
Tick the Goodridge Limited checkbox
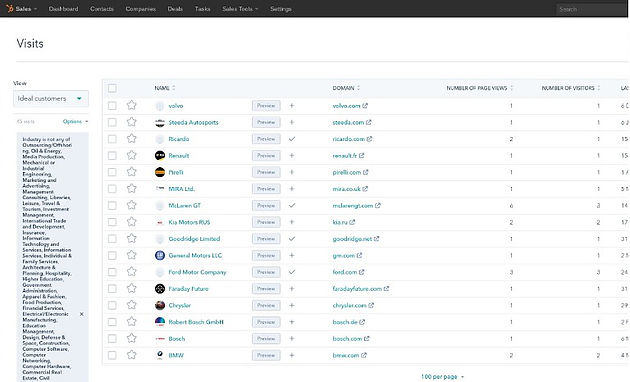coord(112,239)
